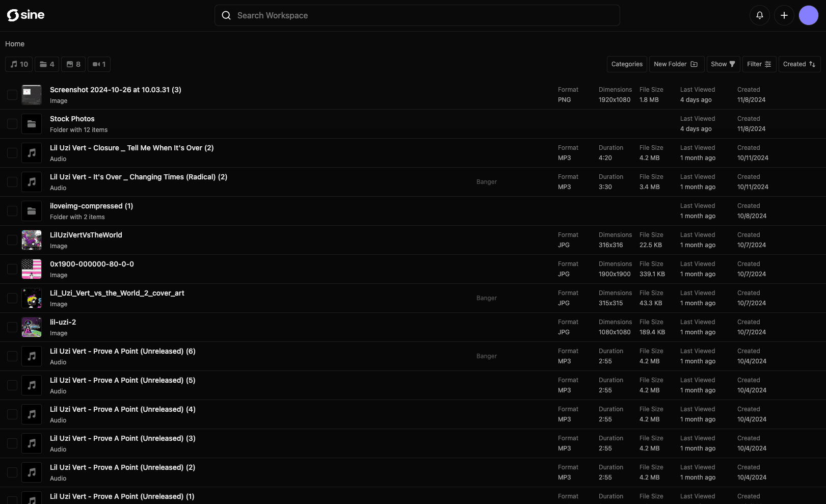This screenshot has height=504, width=826.
Task: Click audio icon of Closure _ Tell Me When It's Over
Action: [32, 153]
